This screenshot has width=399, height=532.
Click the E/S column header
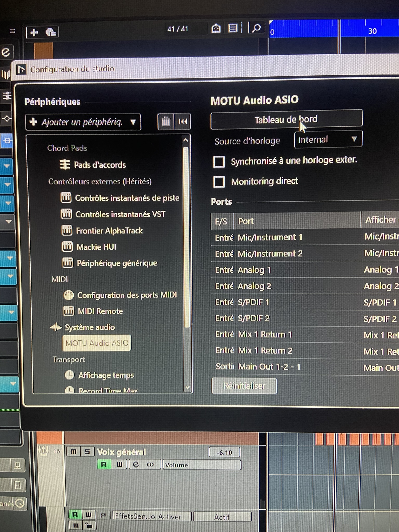pyautogui.click(x=222, y=221)
